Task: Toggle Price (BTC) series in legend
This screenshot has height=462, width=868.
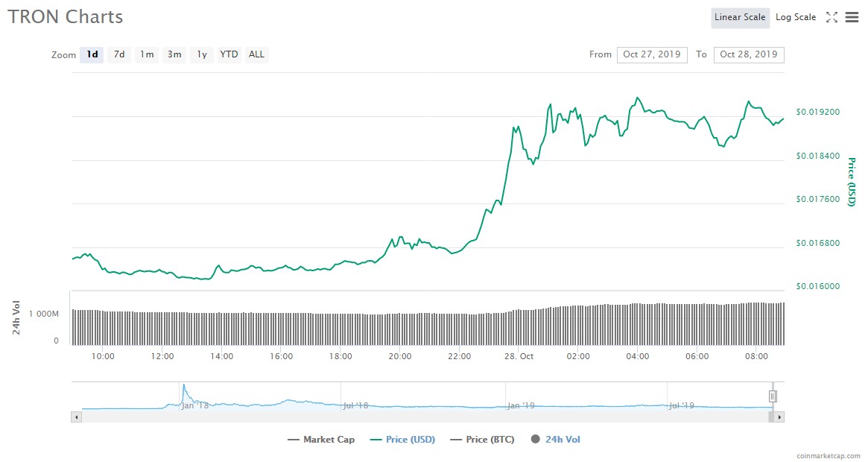Action: coord(483,440)
